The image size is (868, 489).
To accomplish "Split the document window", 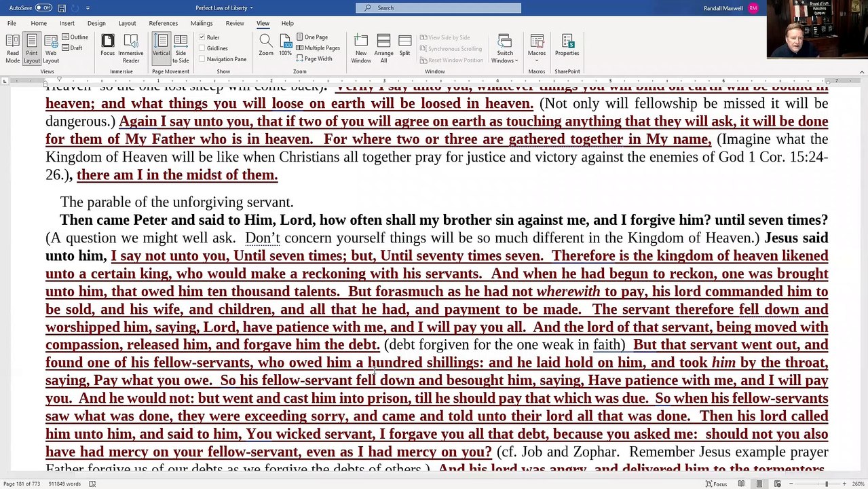I will tap(404, 46).
